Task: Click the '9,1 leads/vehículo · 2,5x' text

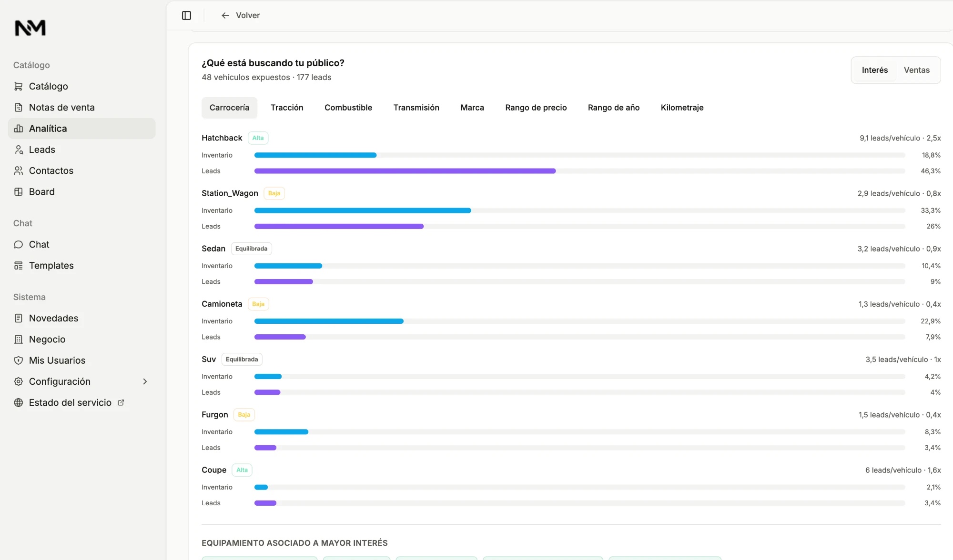Action: (x=900, y=138)
